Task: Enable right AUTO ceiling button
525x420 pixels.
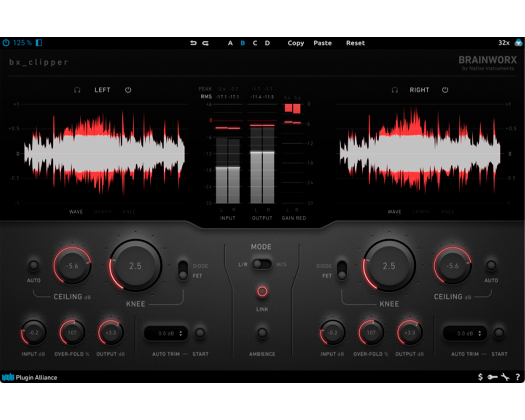Action: (491, 265)
